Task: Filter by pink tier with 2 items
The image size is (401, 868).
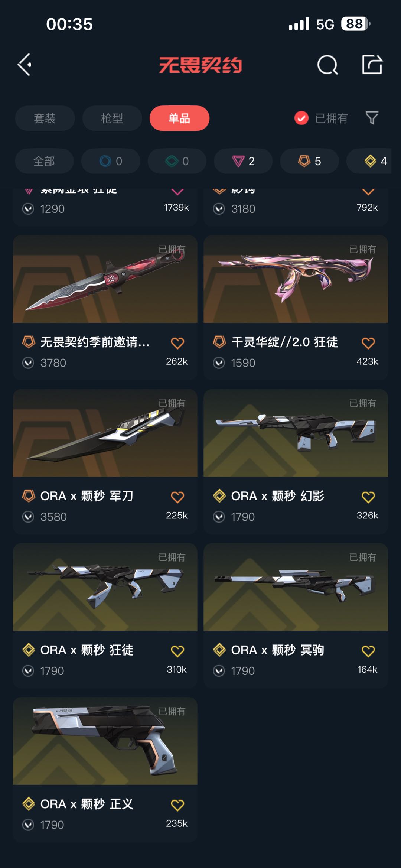Action: point(243,161)
